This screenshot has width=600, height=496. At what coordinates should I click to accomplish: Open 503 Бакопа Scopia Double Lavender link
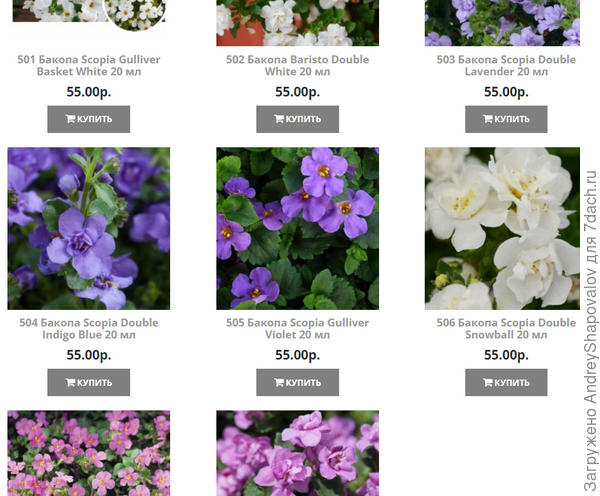506,65
